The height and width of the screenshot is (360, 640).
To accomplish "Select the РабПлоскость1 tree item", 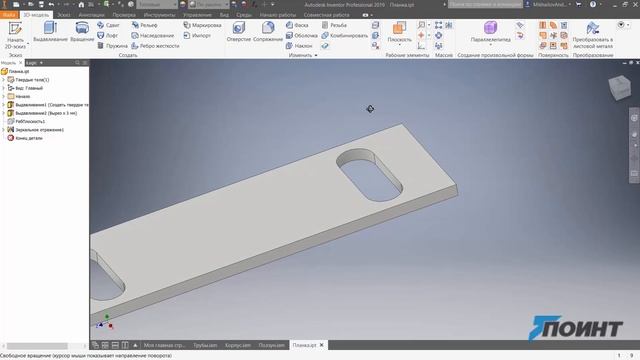I will (x=27, y=121).
